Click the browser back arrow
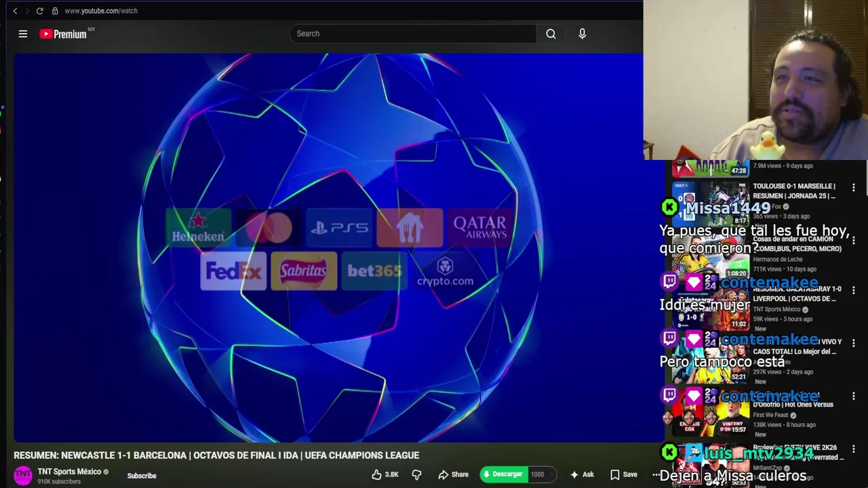 pos(15,11)
